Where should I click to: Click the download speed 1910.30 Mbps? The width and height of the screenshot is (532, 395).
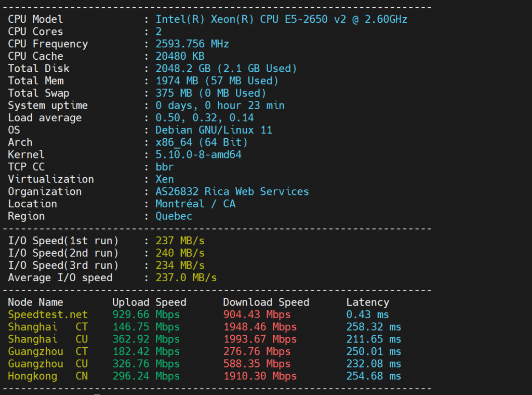point(260,376)
